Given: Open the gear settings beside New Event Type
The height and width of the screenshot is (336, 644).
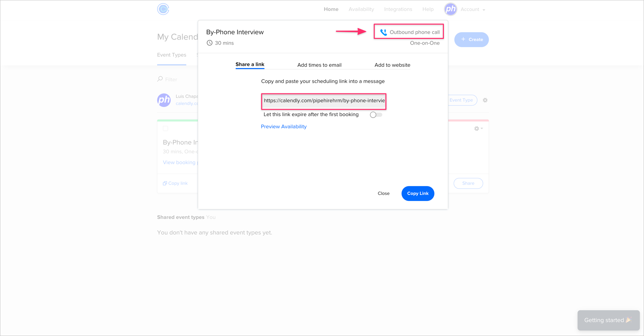Looking at the screenshot, I should click(485, 100).
